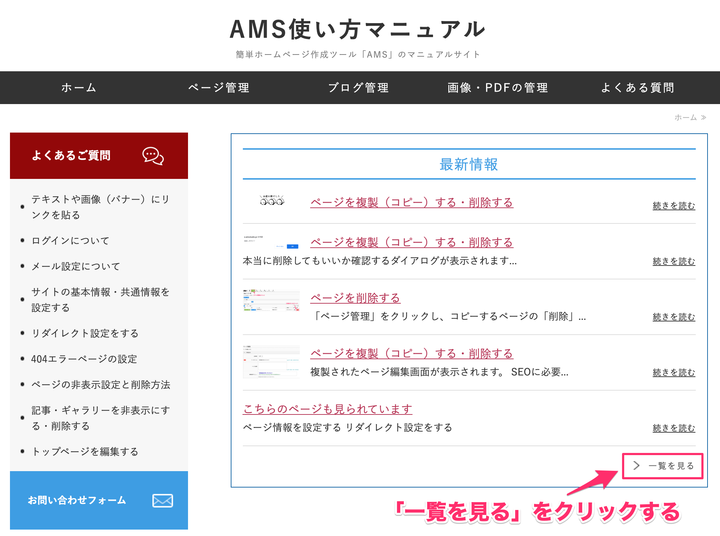The image size is (720, 536).
Task: Click the speech bubble icon beside よくあるご質問
Action: pos(153,155)
